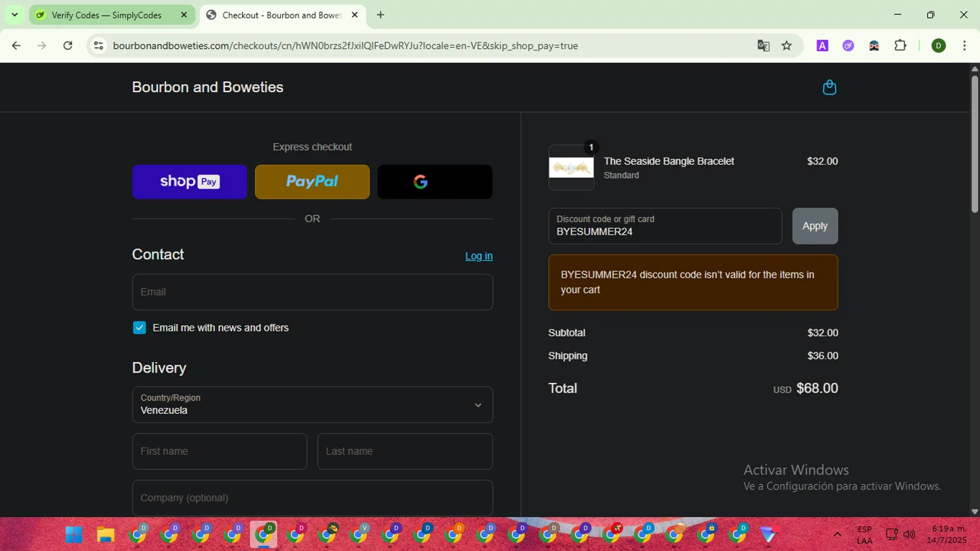
Task: Pay with Google Pay button
Action: [x=435, y=182]
